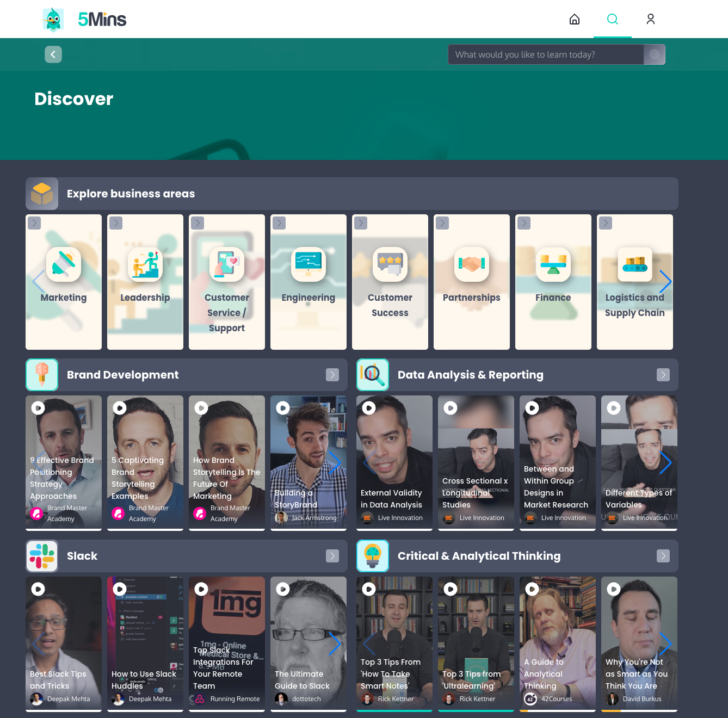Expand the Brand Development section arrow

(332, 375)
